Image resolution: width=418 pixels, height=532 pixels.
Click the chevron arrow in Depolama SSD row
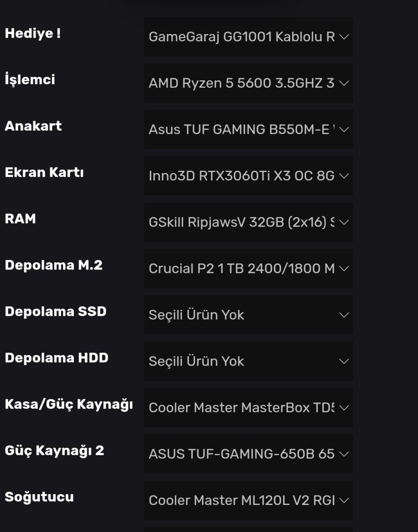344,315
